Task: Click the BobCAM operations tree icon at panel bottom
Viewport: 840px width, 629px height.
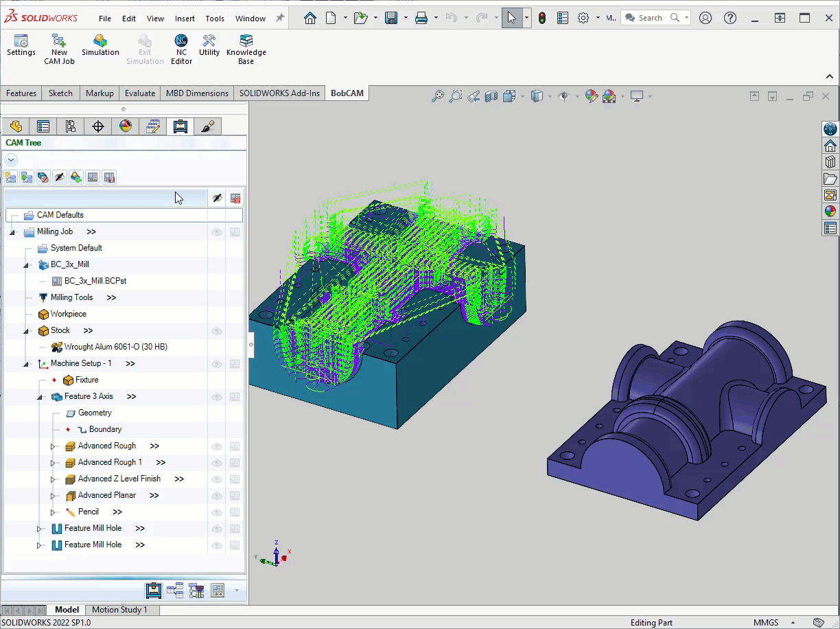Action: pyautogui.click(x=175, y=590)
